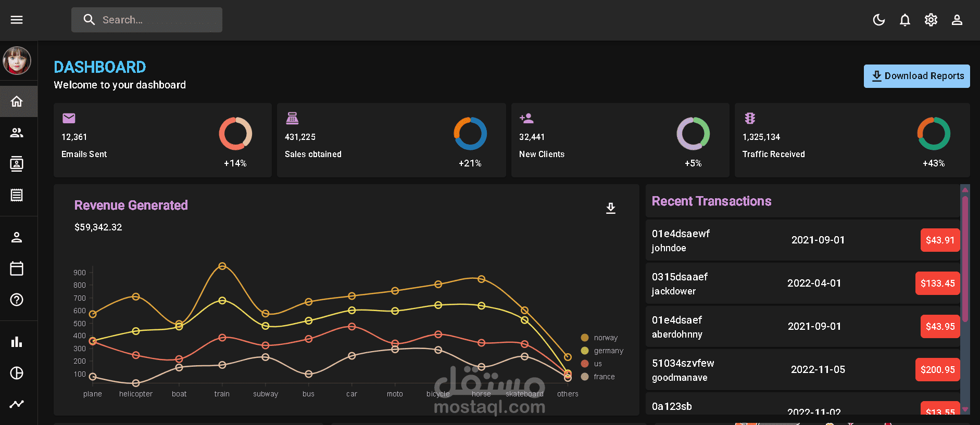Toggle dark mode moon icon
This screenshot has width=980, height=425.
point(879,20)
